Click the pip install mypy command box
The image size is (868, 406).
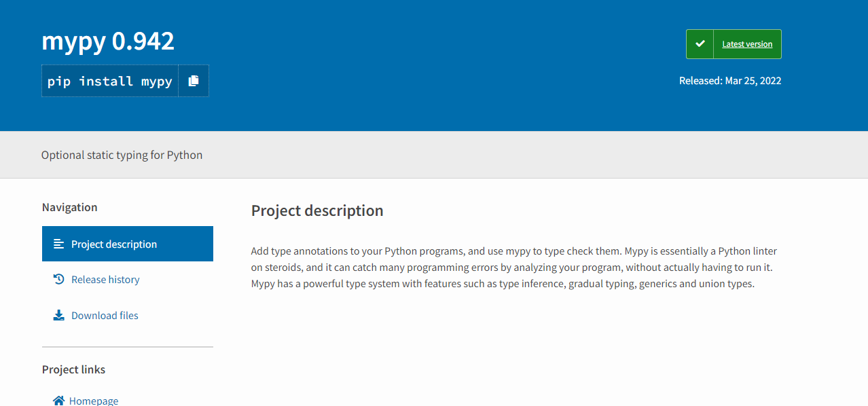coord(109,80)
